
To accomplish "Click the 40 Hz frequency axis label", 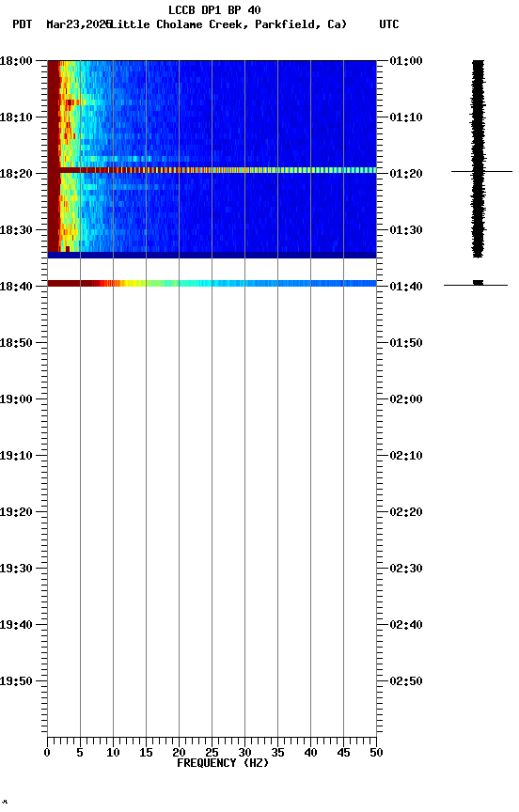I will (310, 753).
